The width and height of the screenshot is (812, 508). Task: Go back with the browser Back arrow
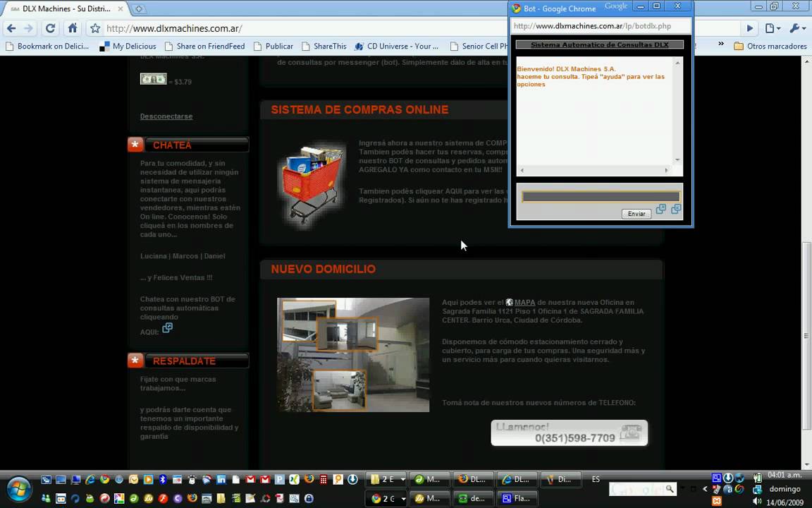[11, 28]
